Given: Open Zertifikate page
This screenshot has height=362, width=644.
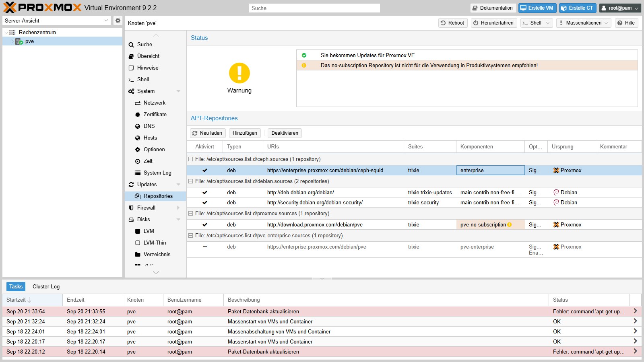Looking at the screenshot, I should tap(155, 115).
